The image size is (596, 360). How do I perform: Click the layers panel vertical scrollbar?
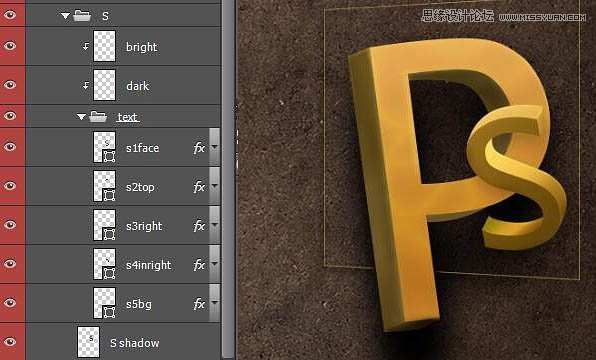pyautogui.click(x=228, y=180)
